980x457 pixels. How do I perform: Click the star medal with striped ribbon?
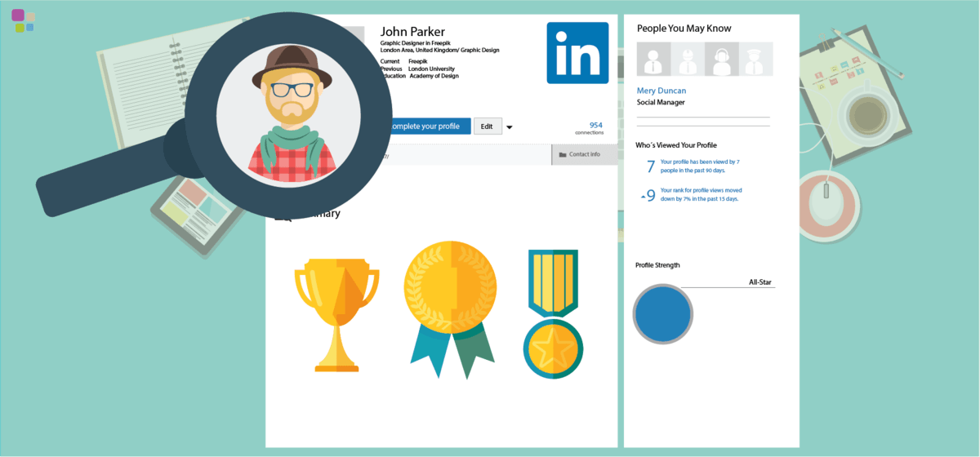553,314
